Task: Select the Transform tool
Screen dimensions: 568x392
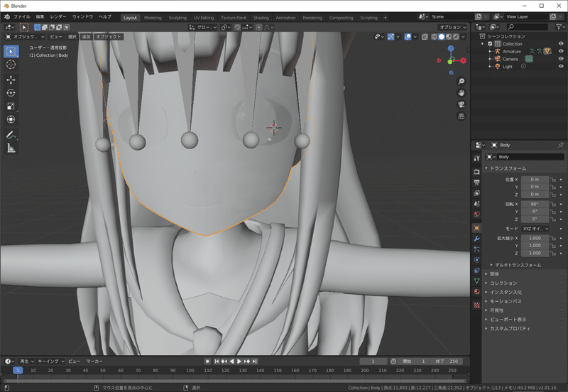Action: [11, 119]
